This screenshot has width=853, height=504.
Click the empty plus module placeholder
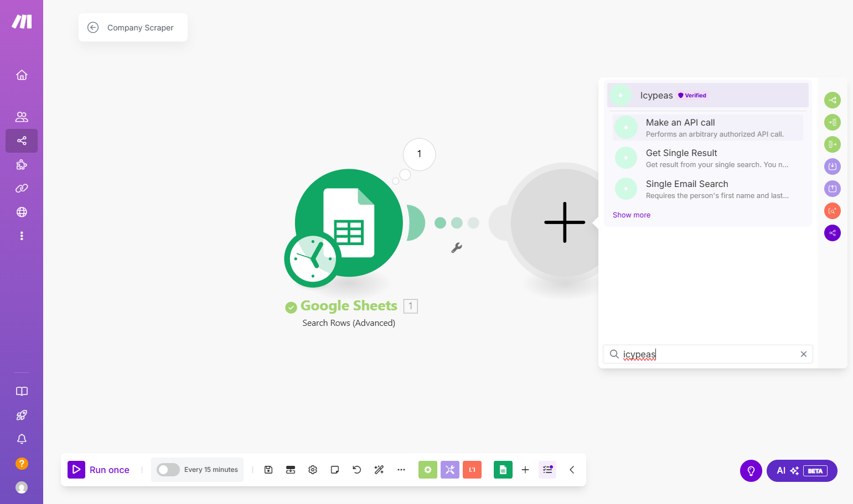565,222
